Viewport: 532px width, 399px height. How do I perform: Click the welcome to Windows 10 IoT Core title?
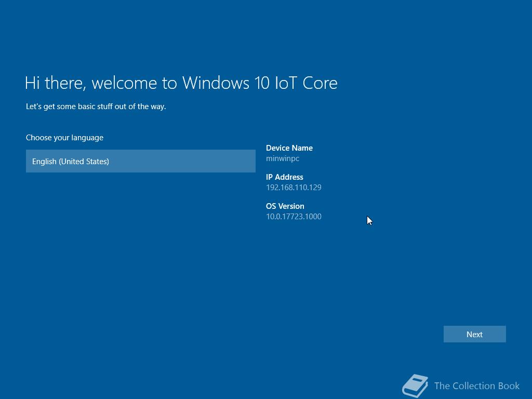click(x=181, y=83)
